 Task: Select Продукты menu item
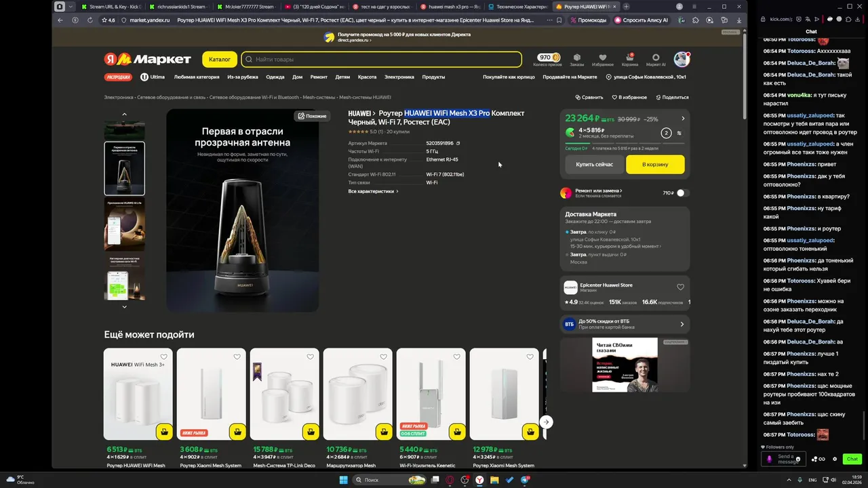433,77
